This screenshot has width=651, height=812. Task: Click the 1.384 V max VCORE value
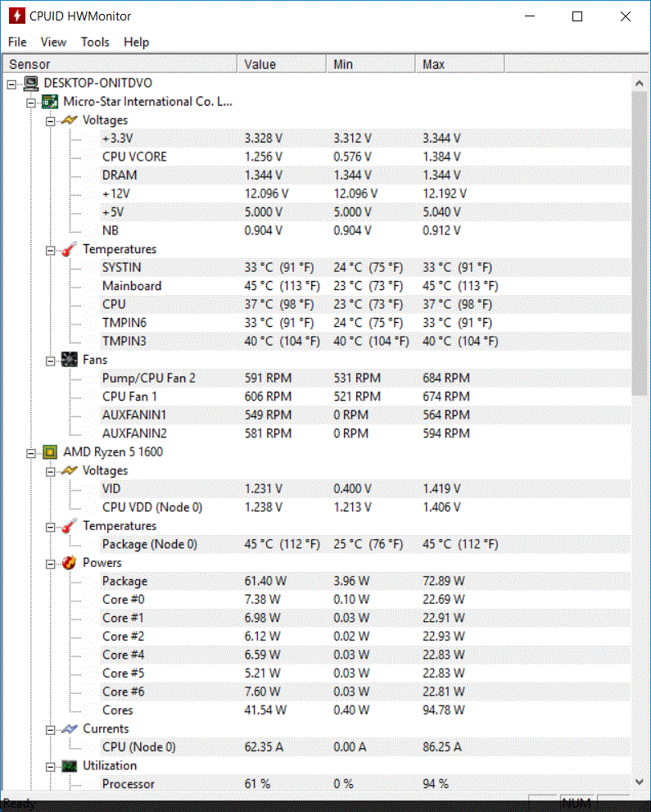point(441,157)
